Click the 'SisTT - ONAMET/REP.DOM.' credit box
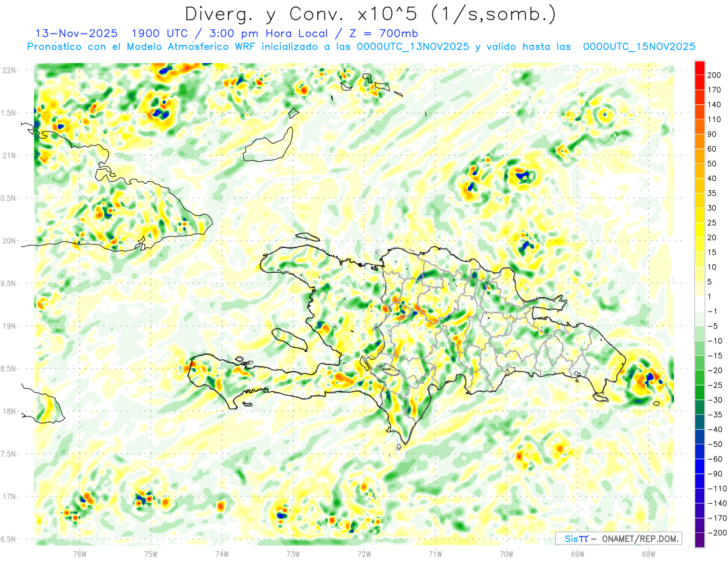Image resolution: width=728 pixels, height=562 pixels. tap(618, 538)
